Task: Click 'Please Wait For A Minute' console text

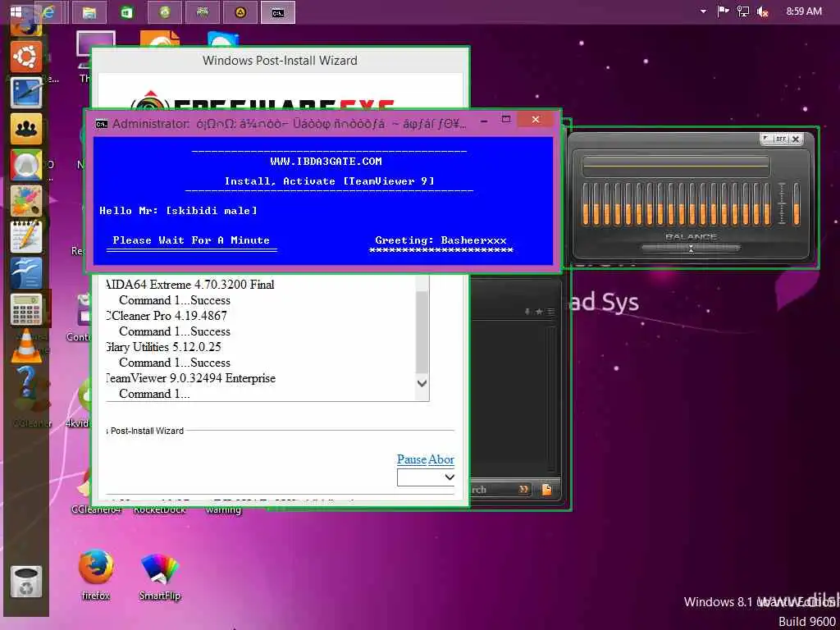Action: tap(191, 240)
